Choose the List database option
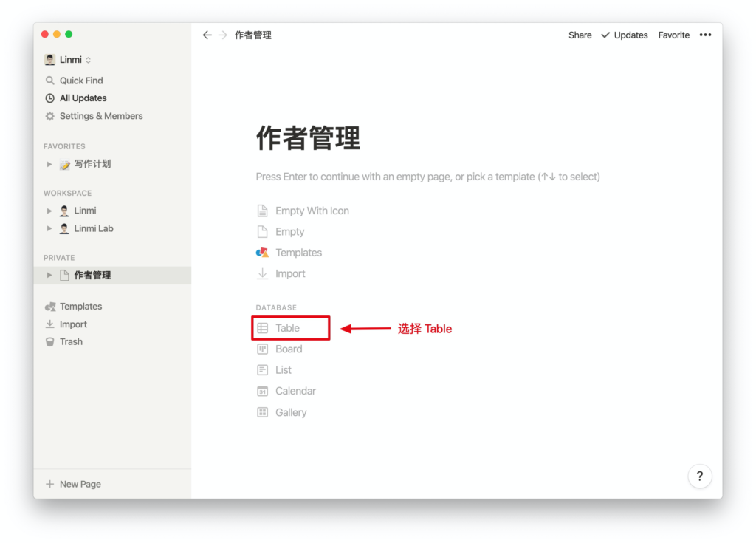 point(283,369)
